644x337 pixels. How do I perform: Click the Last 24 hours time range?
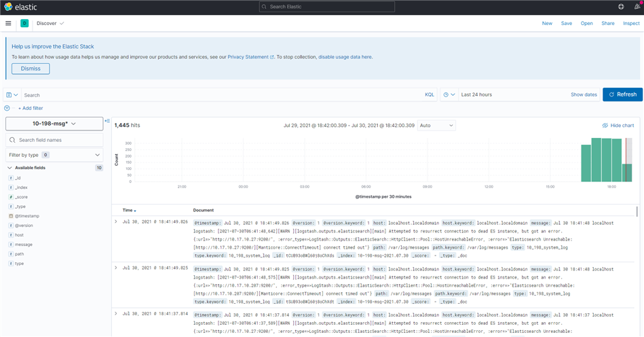click(x=476, y=94)
